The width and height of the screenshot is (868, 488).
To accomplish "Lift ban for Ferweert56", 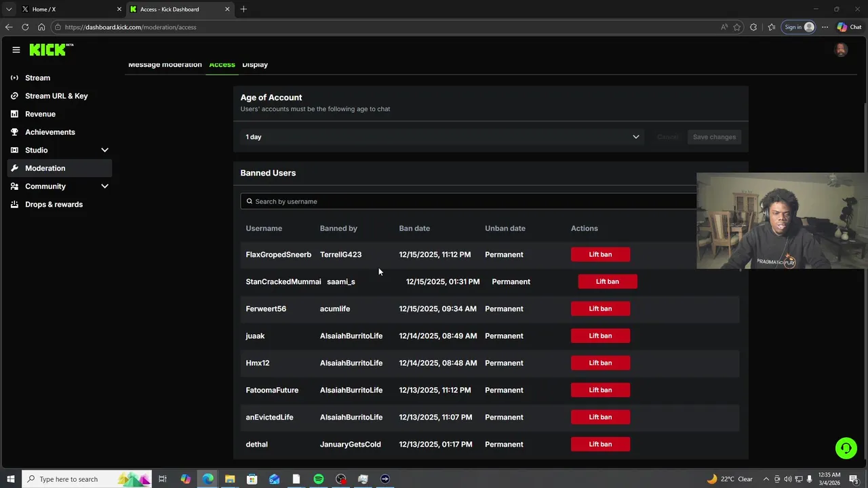I will pos(600,308).
